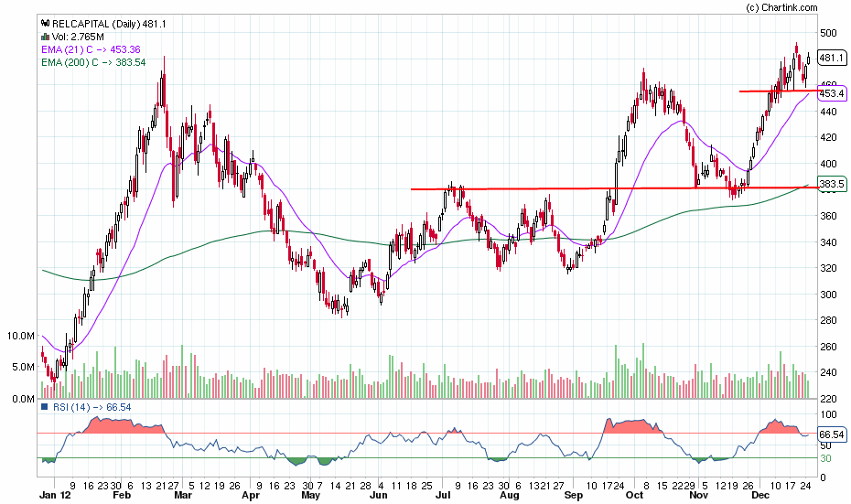
Task: Click the 300 price axis label
Action: pyautogui.click(x=828, y=294)
